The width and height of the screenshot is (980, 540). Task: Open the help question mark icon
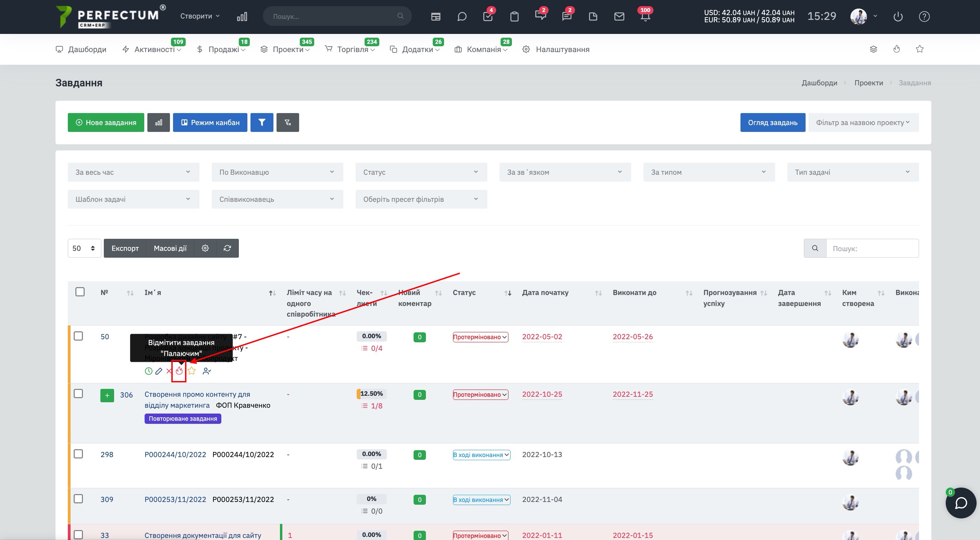pyautogui.click(x=924, y=16)
